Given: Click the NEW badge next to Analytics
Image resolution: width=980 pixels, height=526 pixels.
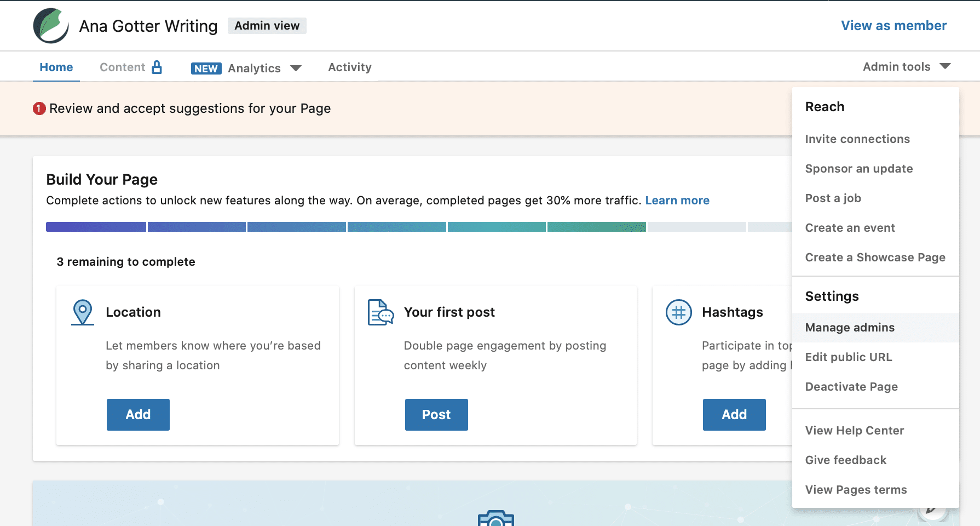Looking at the screenshot, I should pos(206,68).
